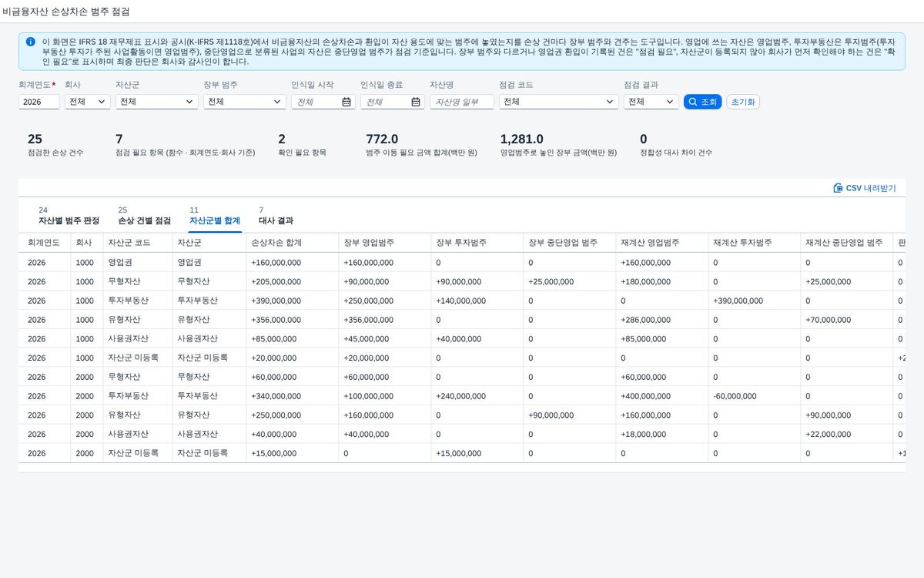Click the 장부 중단영업 범주 column header
Image resolution: width=924 pixels, height=578 pixels.
click(x=570, y=243)
